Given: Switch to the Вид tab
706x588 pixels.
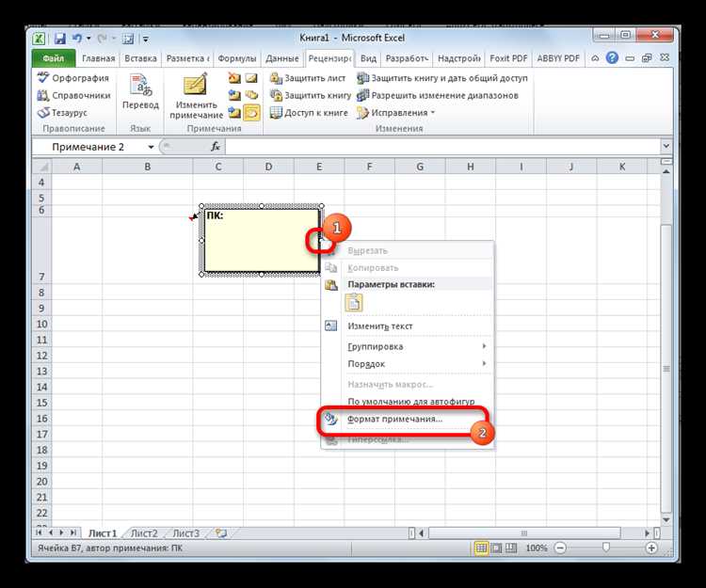Looking at the screenshot, I should (368, 58).
